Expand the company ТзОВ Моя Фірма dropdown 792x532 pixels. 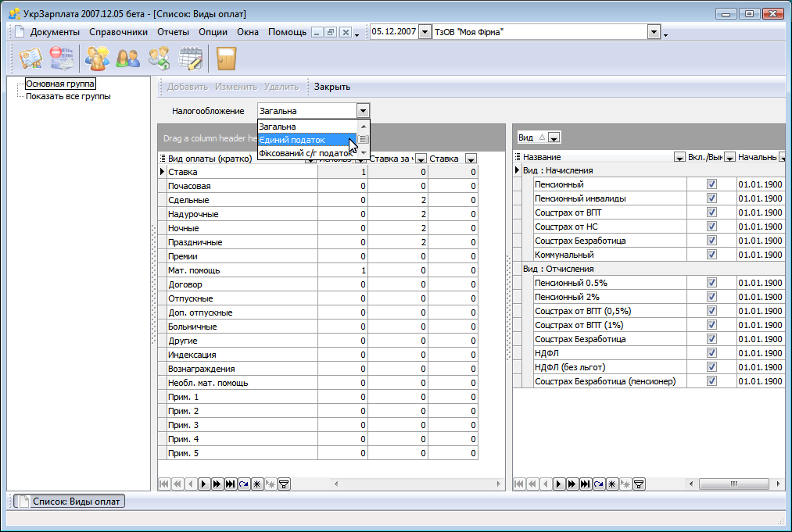pos(654,32)
